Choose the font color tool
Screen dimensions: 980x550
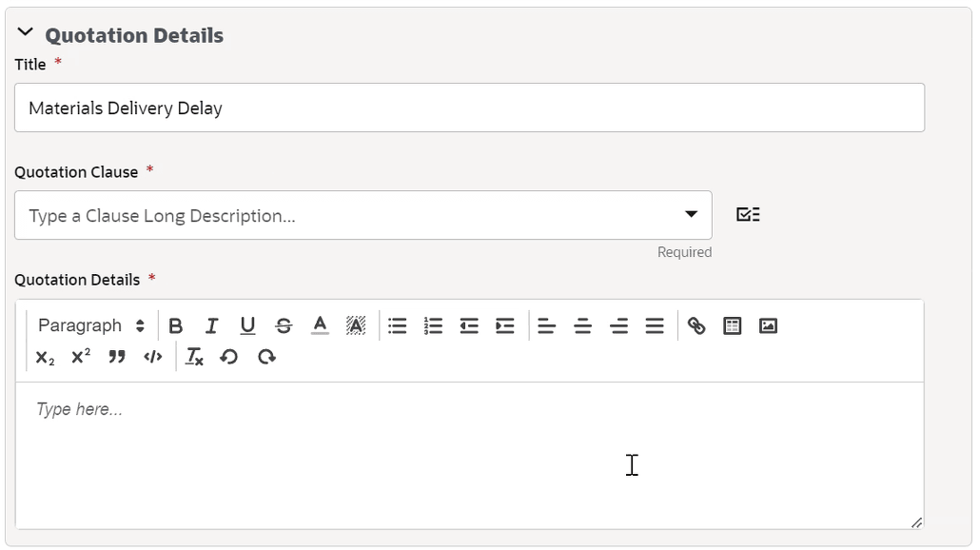320,325
